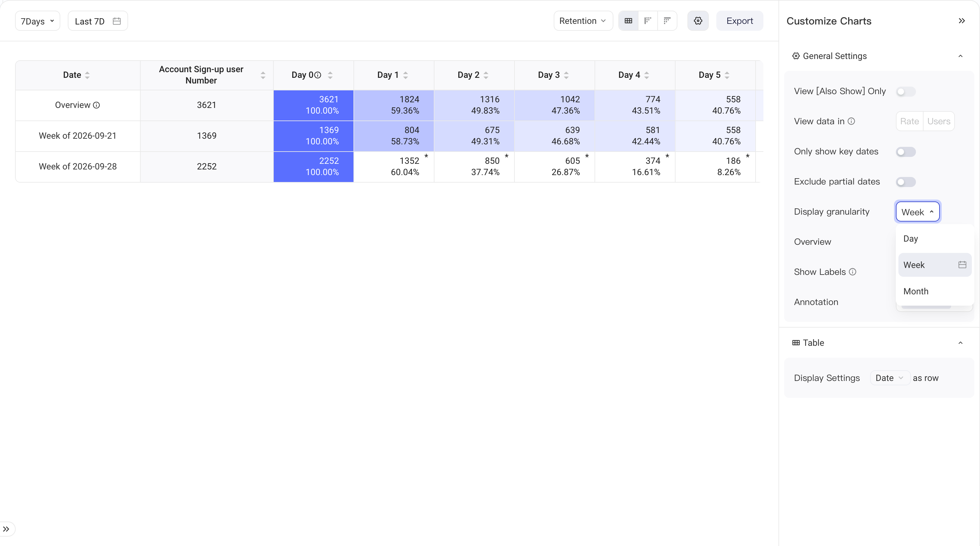Open the Last 7D date picker
This screenshot has width=980, height=546.
pyautogui.click(x=98, y=21)
